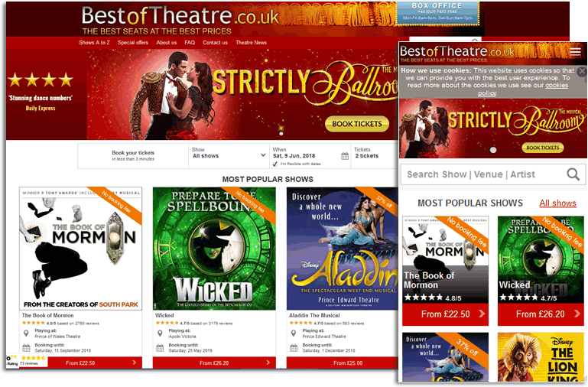
Task: Click the banner carousel dot indicator
Action: pyautogui.click(x=281, y=133)
